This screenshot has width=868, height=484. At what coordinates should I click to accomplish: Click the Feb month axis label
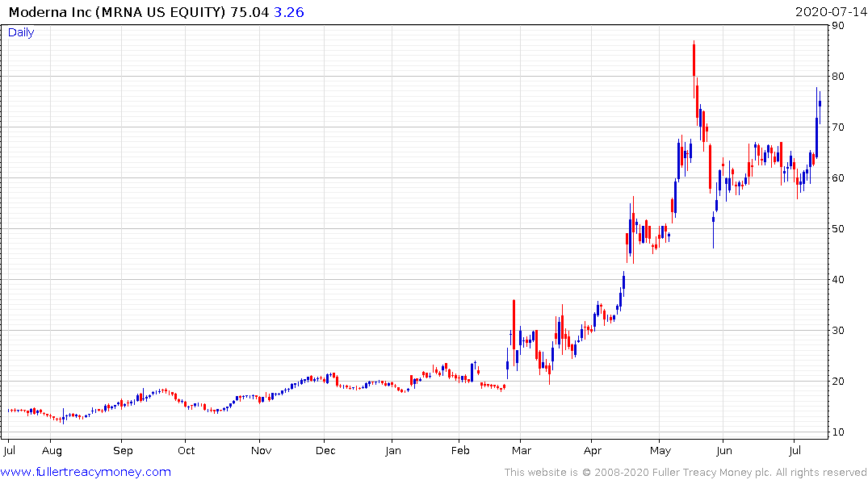460,451
